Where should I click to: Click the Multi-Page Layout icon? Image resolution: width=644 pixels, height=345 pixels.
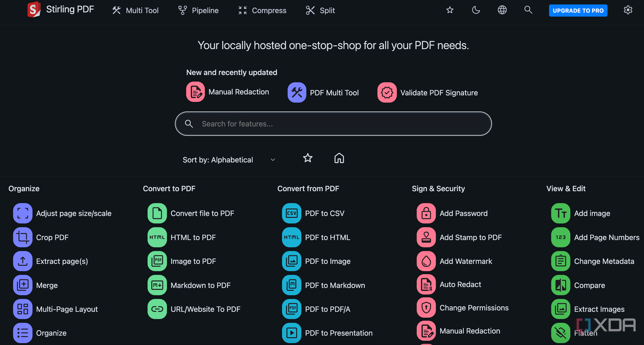[x=22, y=309]
